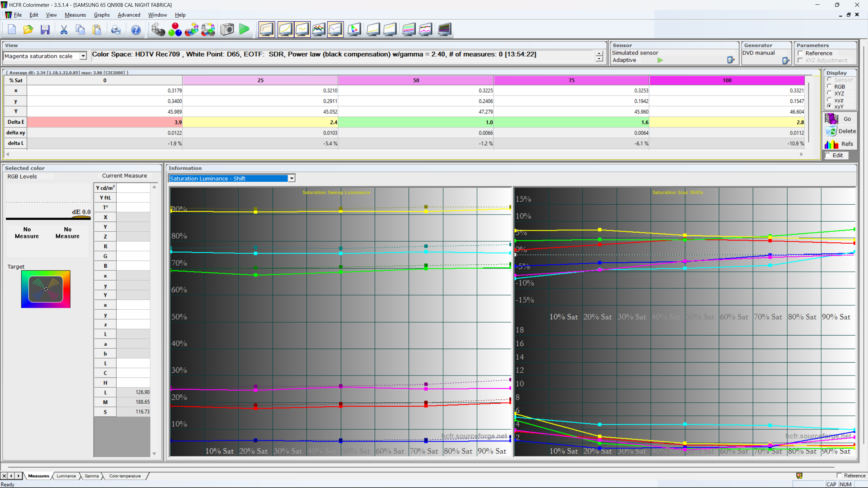Enable the Reference checkbox in Parameters
This screenshot has width=868, height=488.
point(801,53)
